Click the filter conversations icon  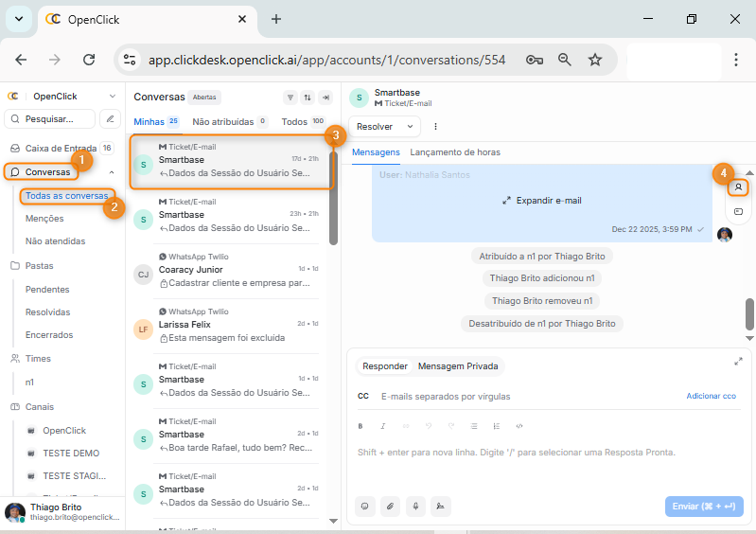[290, 98]
